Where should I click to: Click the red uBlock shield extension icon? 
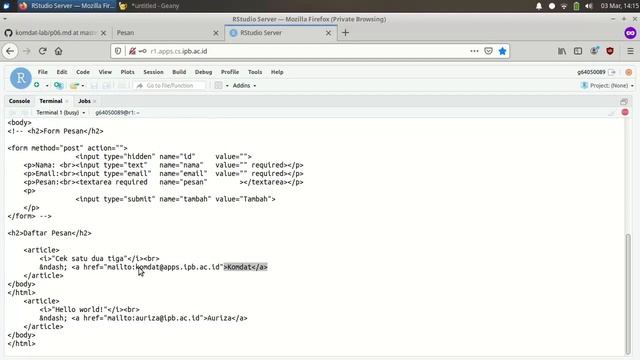pos(610,51)
